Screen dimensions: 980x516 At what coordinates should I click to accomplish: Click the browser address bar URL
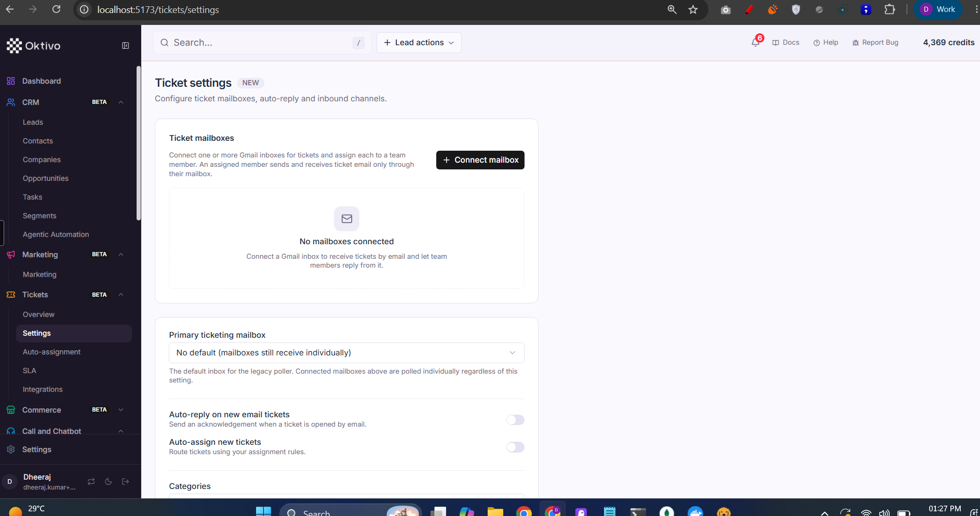(x=158, y=10)
